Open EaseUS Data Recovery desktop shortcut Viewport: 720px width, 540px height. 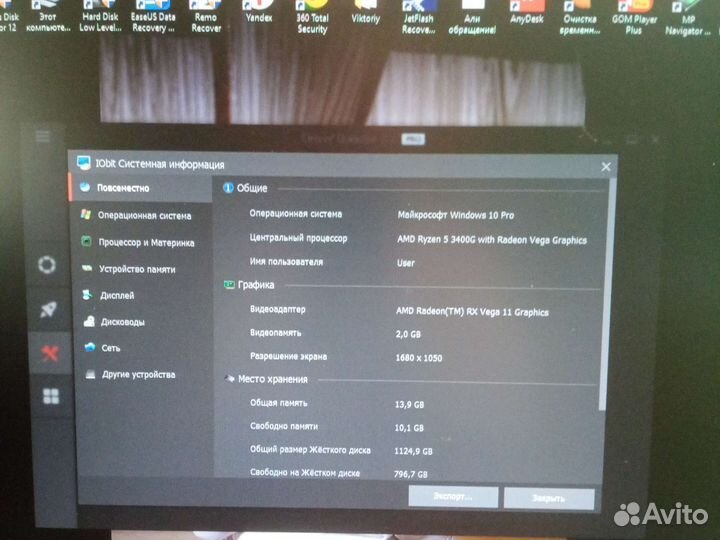click(x=153, y=17)
